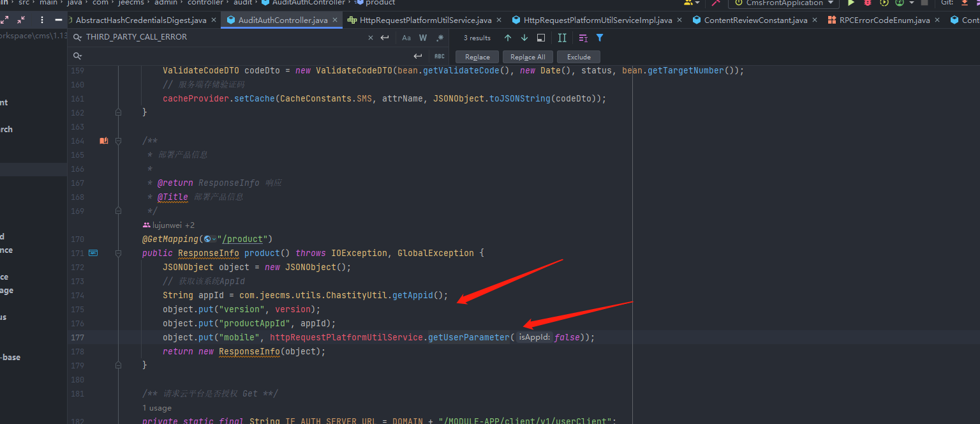Hide the project tool window panel
980x424 pixels.
pos(59,20)
